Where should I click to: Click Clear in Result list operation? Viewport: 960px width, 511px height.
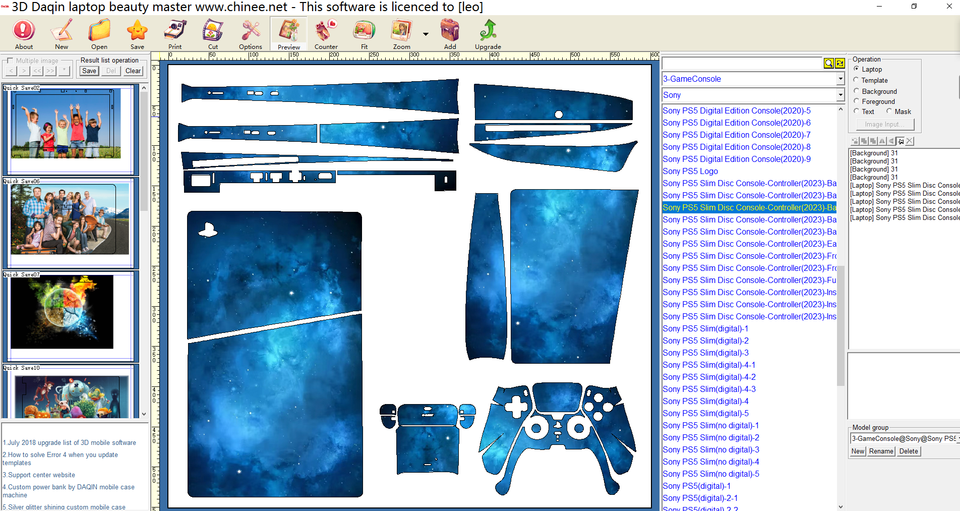[x=133, y=71]
